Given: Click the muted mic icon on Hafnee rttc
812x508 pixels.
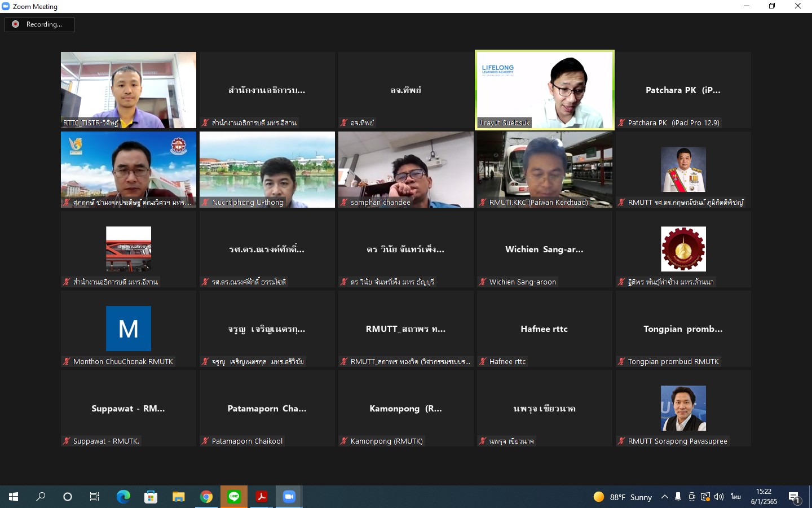Looking at the screenshot, I should (x=483, y=361).
